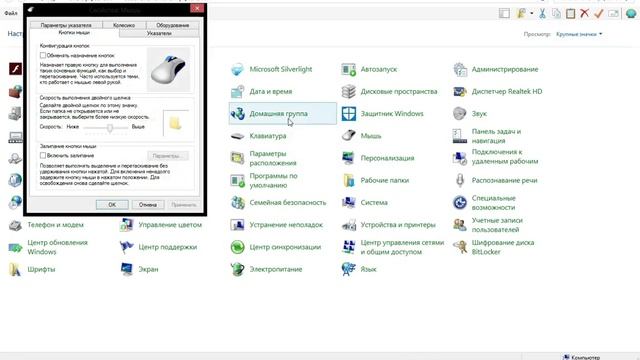This screenshot has height=360, width=640.
Task: Click the double-click speed slider handle
Action: [110, 128]
